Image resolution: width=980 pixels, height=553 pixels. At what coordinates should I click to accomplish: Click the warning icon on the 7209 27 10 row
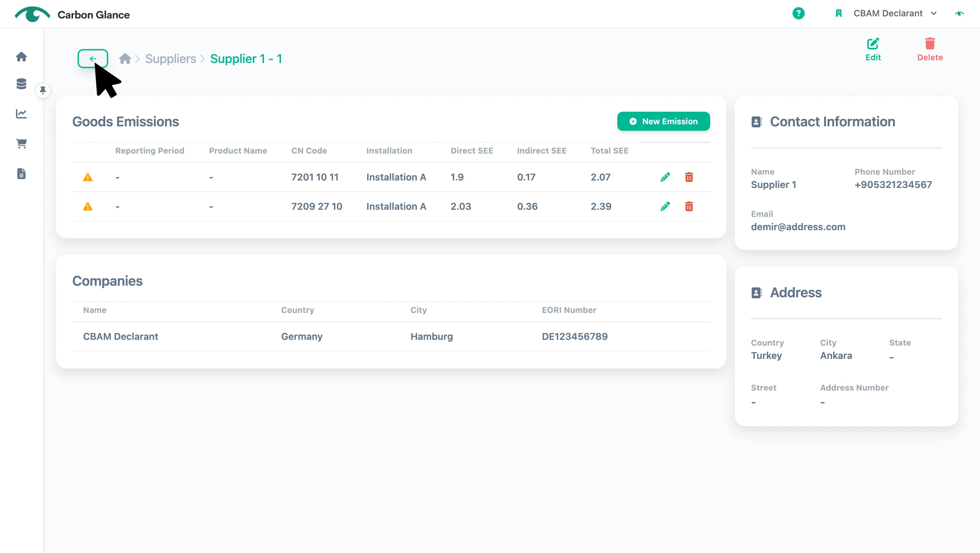(x=88, y=206)
